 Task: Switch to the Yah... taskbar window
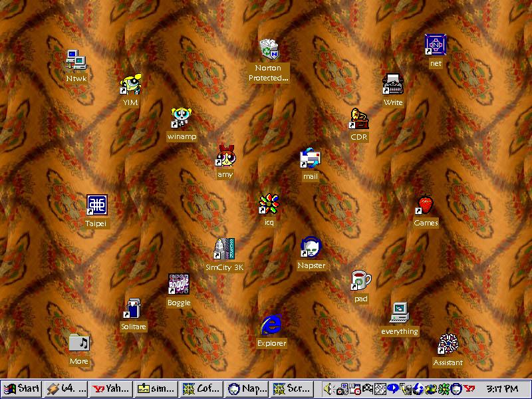[x=110, y=388]
